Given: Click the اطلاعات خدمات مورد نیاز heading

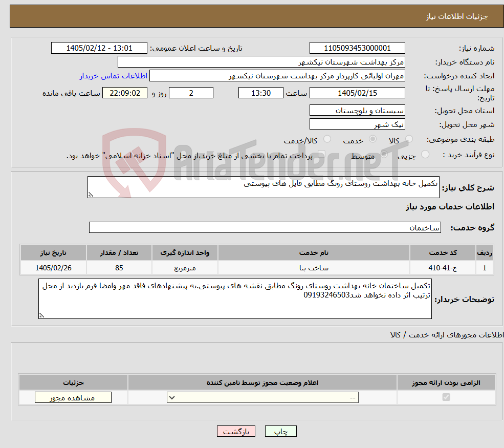Looking at the screenshot, I should [x=450, y=206].
